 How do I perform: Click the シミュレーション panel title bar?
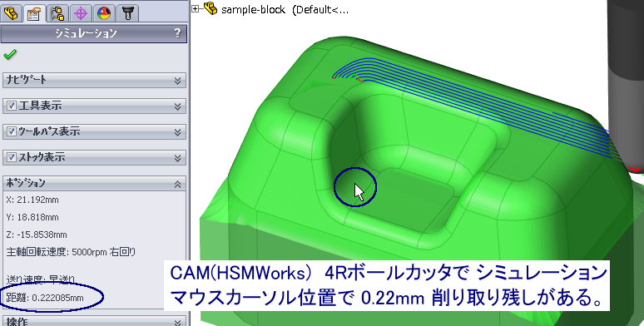point(94,33)
